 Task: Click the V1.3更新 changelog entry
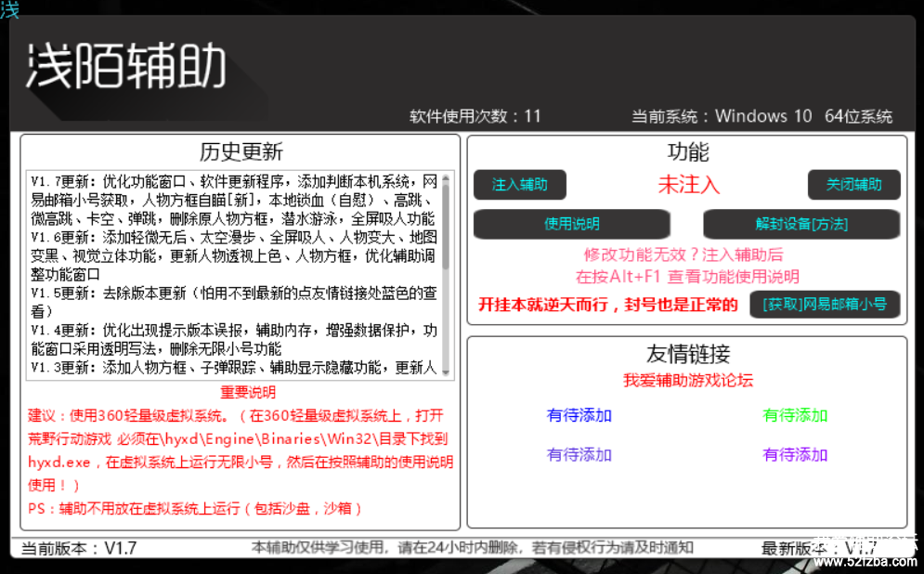click(234, 368)
